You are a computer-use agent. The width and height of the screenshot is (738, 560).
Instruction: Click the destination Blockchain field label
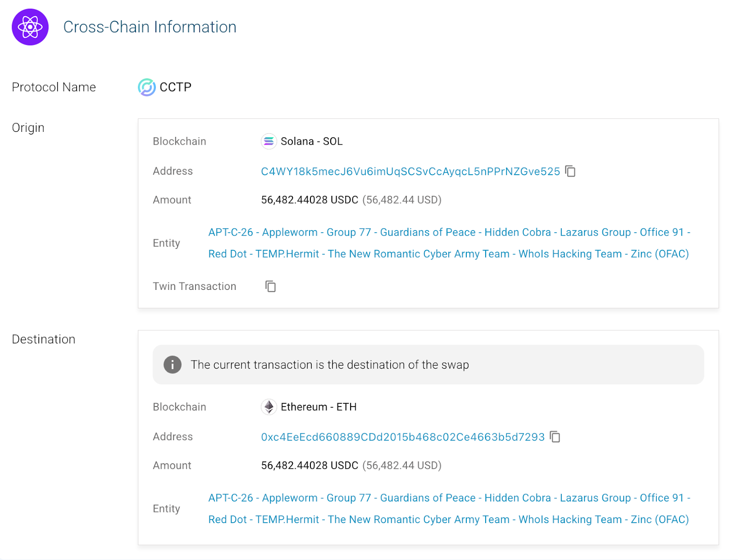[179, 407]
